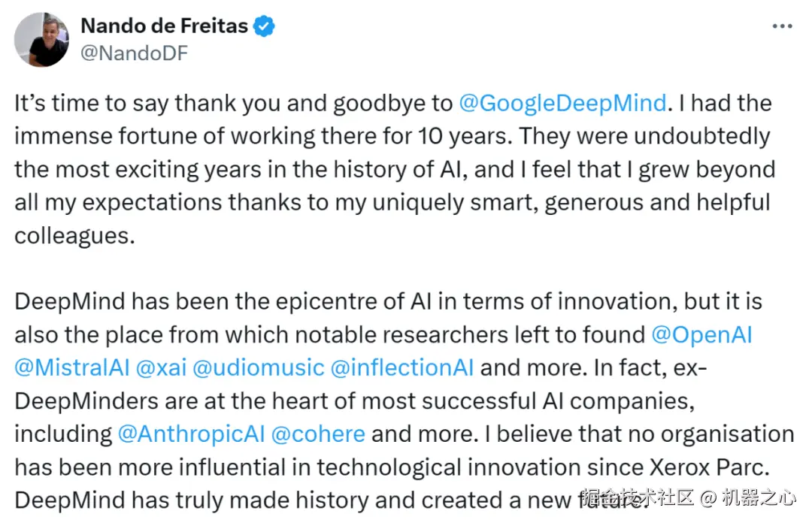Open the @MistralAI mention
Screen dimensions: 812x523
point(72,367)
